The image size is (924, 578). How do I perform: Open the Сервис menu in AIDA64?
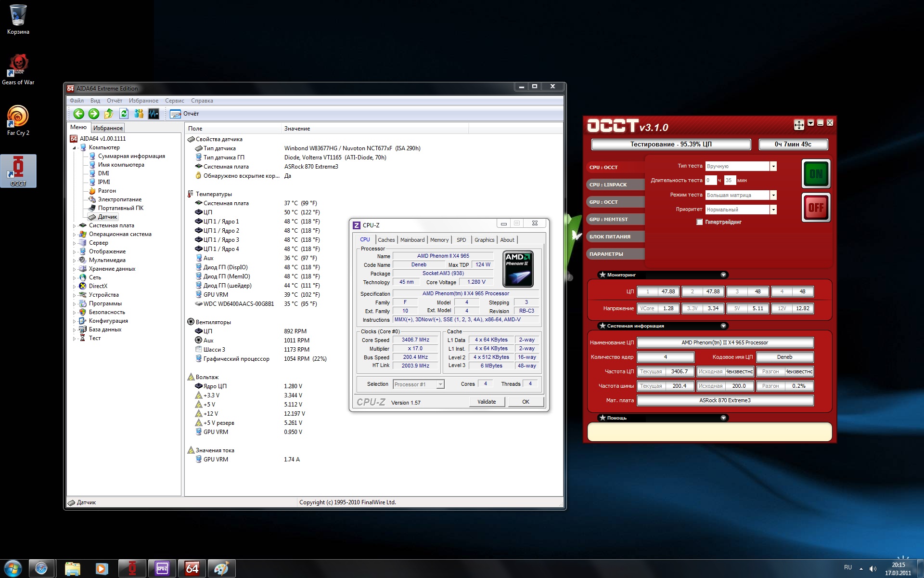point(174,101)
